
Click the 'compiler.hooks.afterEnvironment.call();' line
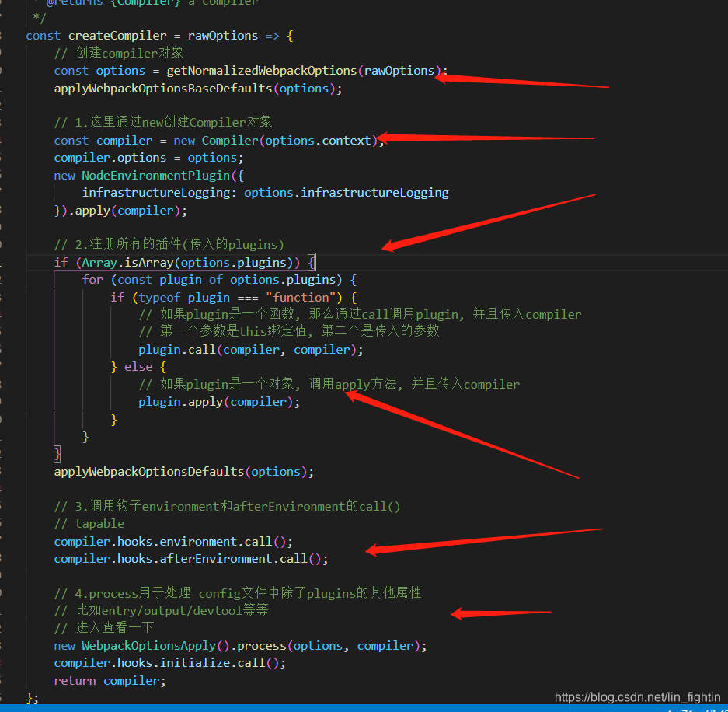pyautogui.click(x=191, y=559)
